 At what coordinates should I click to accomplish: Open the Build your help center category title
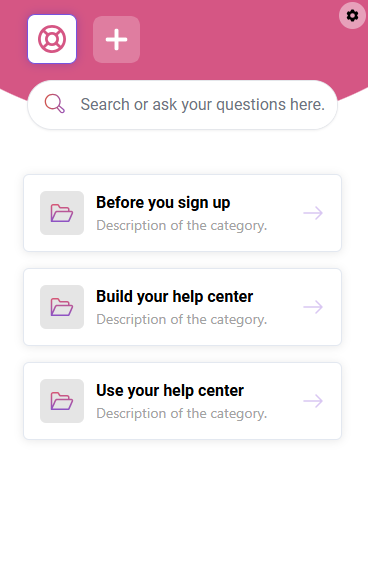coord(175,297)
